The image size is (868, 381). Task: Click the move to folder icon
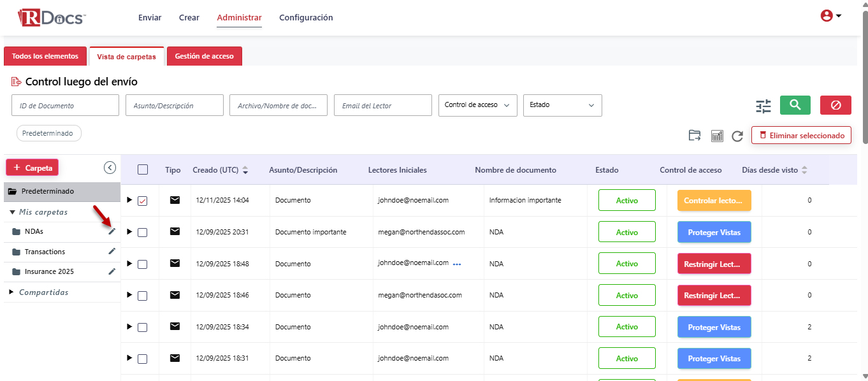pos(695,136)
